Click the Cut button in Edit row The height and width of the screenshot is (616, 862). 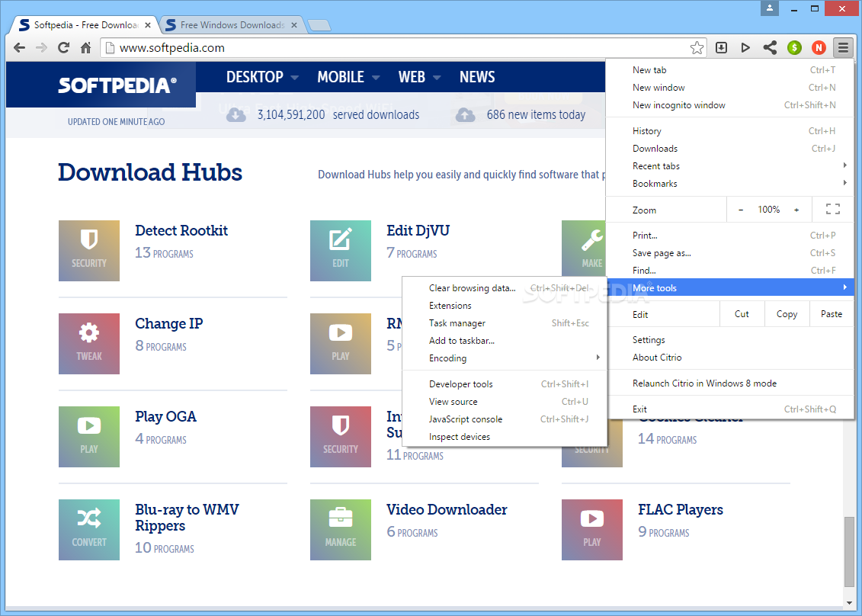click(x=742, y=314)
